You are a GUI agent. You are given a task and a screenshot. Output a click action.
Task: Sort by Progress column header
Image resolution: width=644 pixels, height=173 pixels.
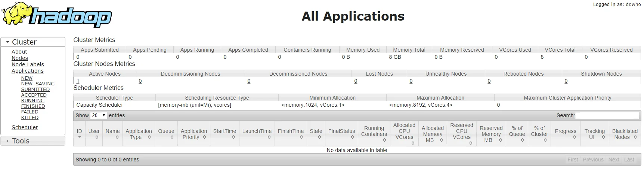565,134
